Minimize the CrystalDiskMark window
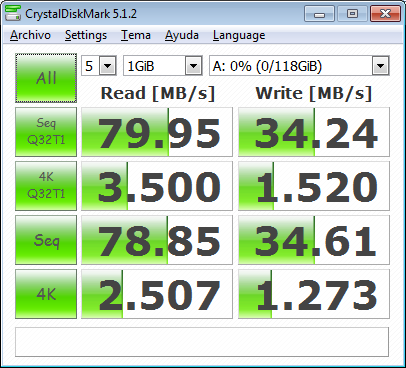Image resolution: width=406 pixels, height=368 pixels. tap(319, 14)
